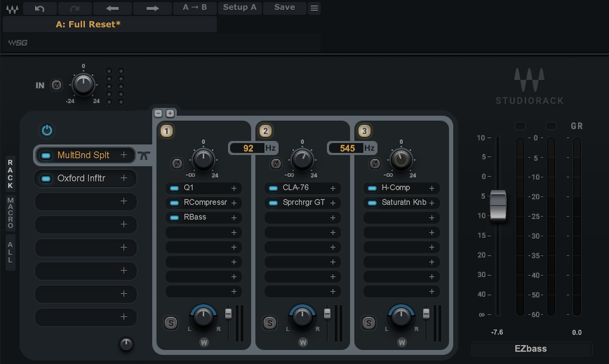Click the Save button
The image size is (609, 364).
(285, 8)
